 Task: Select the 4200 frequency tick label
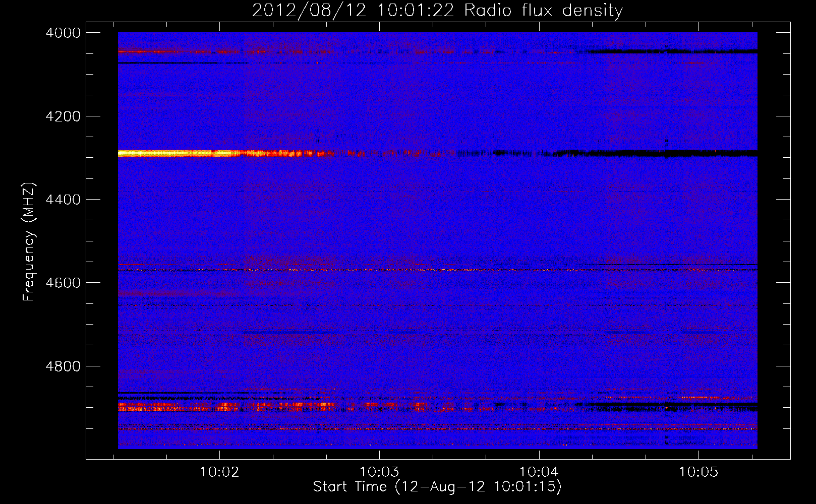pyautogui.click(x=63, y=116)
